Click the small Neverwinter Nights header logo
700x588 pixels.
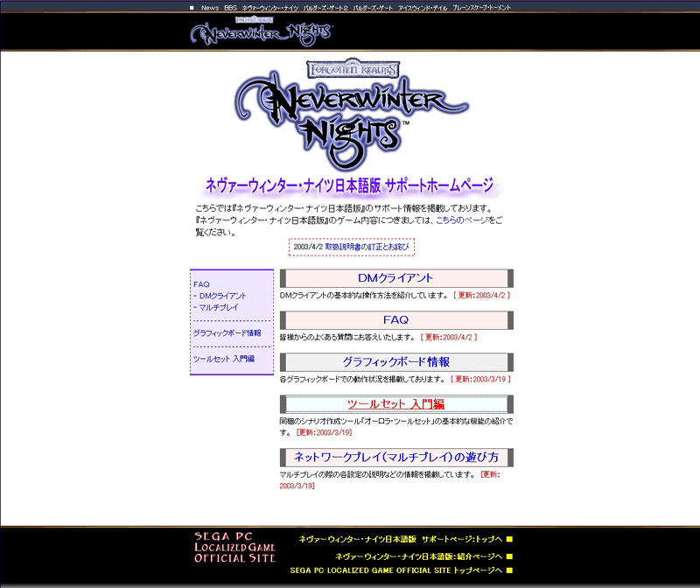click(262, 31)
